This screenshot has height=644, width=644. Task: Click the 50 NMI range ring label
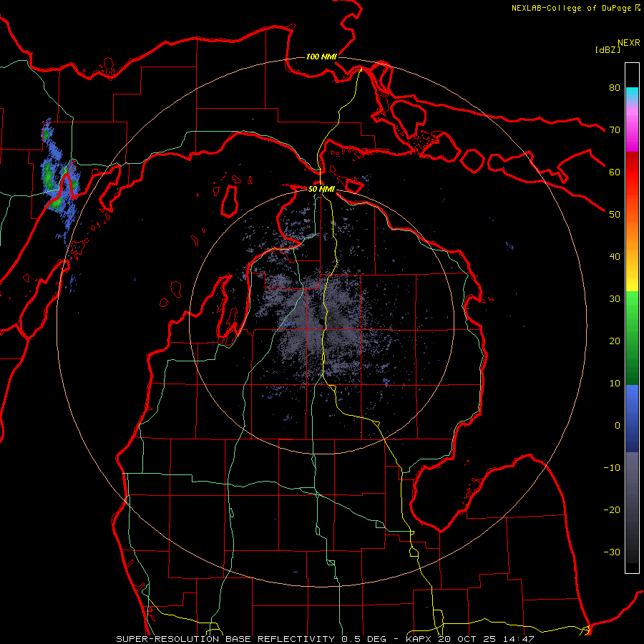[x=321, y=189]
